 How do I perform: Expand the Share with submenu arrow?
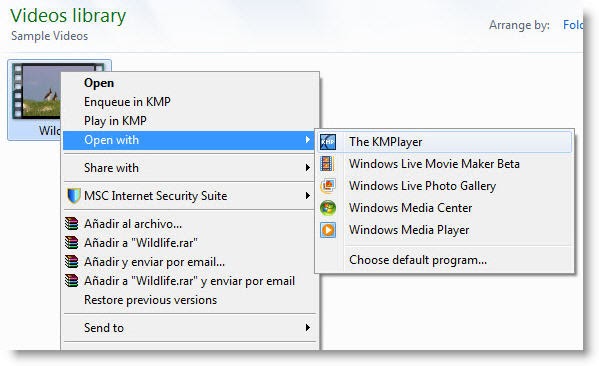[308, 167]
